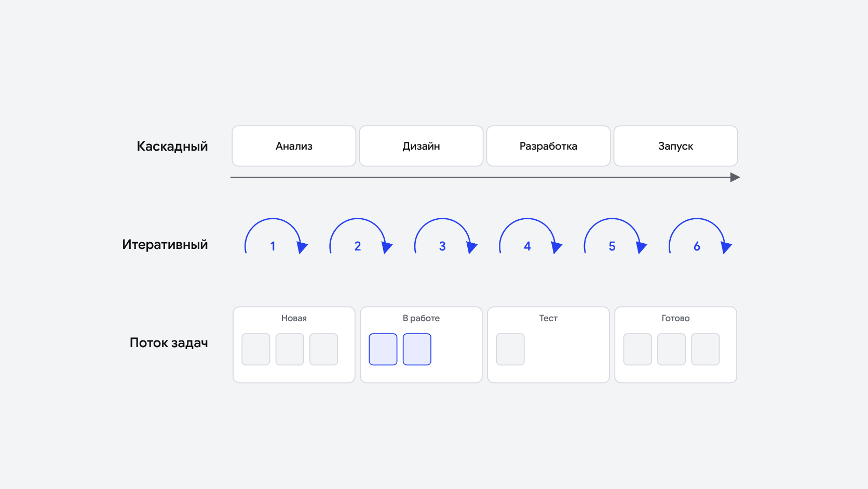The height and width of the screenshot is (489, 868).
Task: Select the Дизайн stage box
Action: tap(421, 146)
